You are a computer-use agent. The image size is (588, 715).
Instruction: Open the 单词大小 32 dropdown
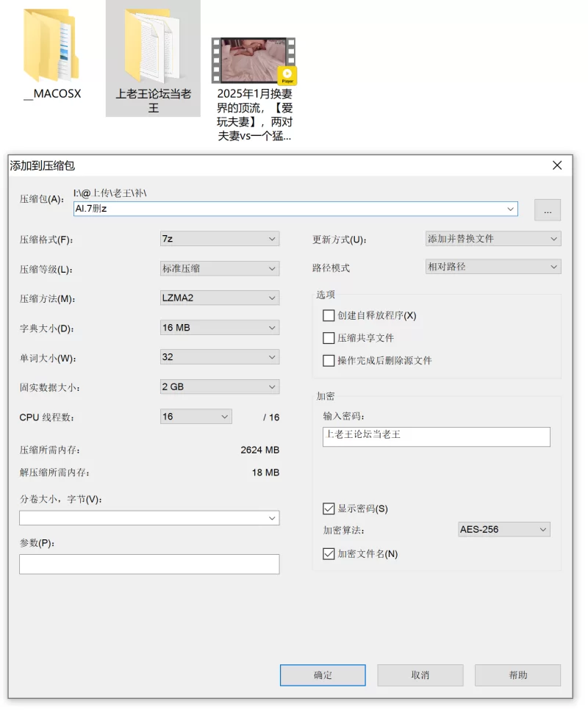pos(220,357)
